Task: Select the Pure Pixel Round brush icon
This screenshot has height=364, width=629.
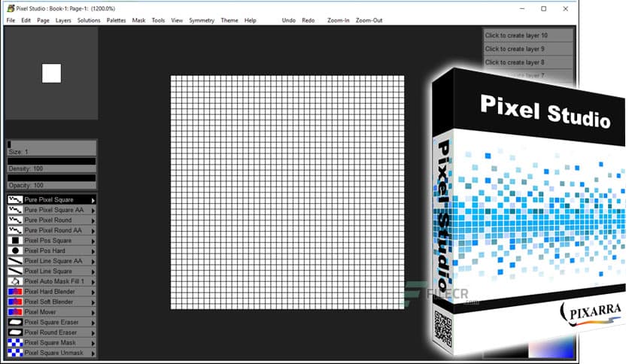Action: pyautogui.click(x=15, y=220)
